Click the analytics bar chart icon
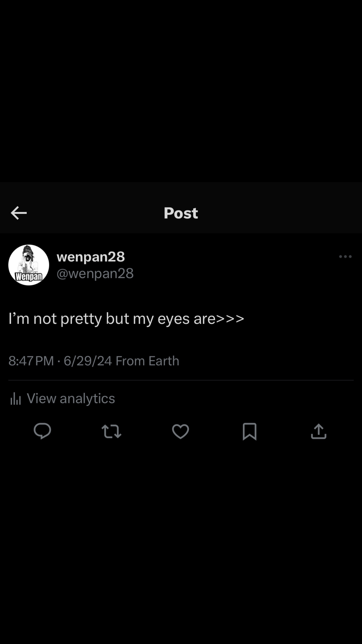Viewport: 362px width, 644px height. click(16, 399)
